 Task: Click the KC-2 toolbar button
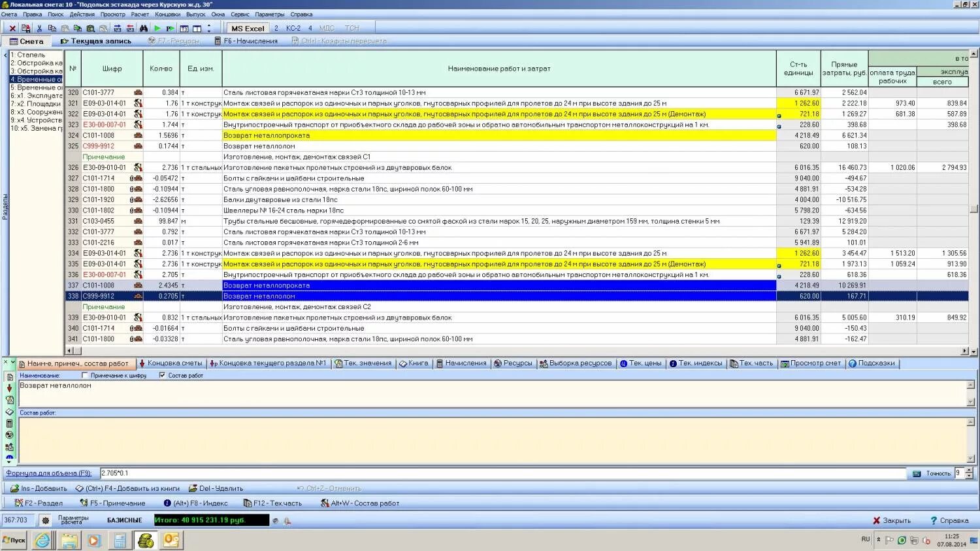[293, 28]
